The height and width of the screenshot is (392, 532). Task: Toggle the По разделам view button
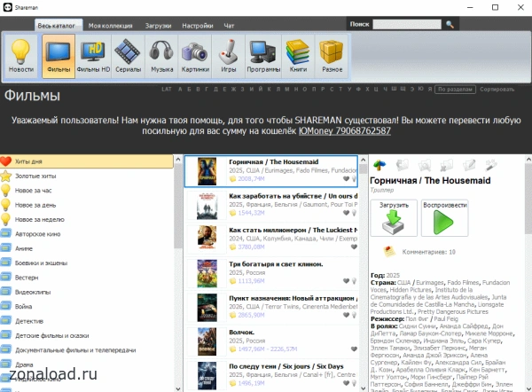(455, 90)
